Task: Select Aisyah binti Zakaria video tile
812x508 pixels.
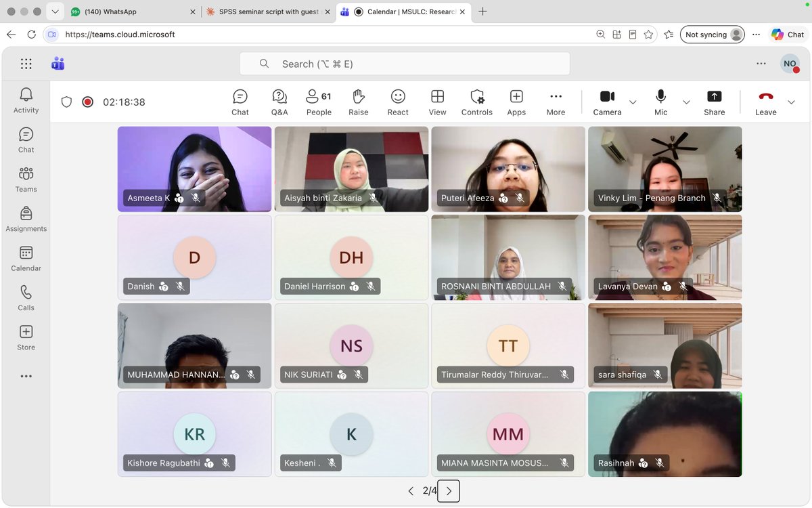Action: pyautogui.click(x=351, y=169)
